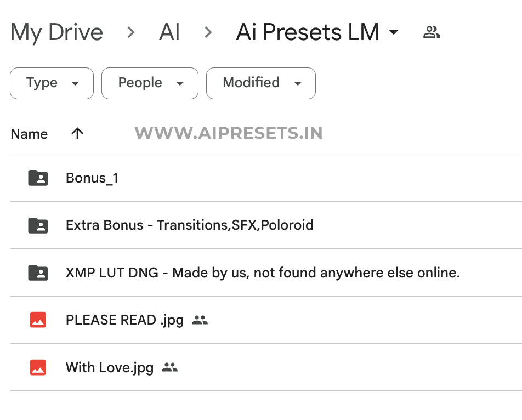Expand the Ai Presets LM folder menu arrow
522x420 pixels.
(394, 32)
